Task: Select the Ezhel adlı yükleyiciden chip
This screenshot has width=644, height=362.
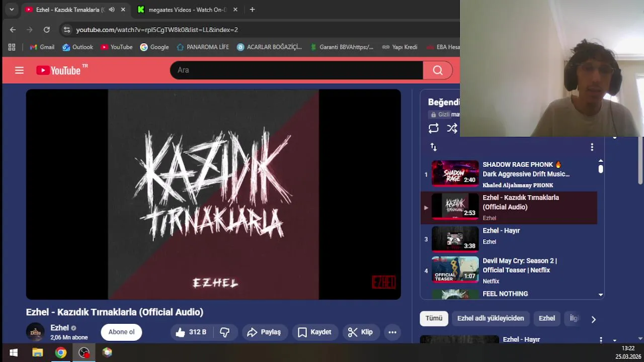Action: pos(491,318)
